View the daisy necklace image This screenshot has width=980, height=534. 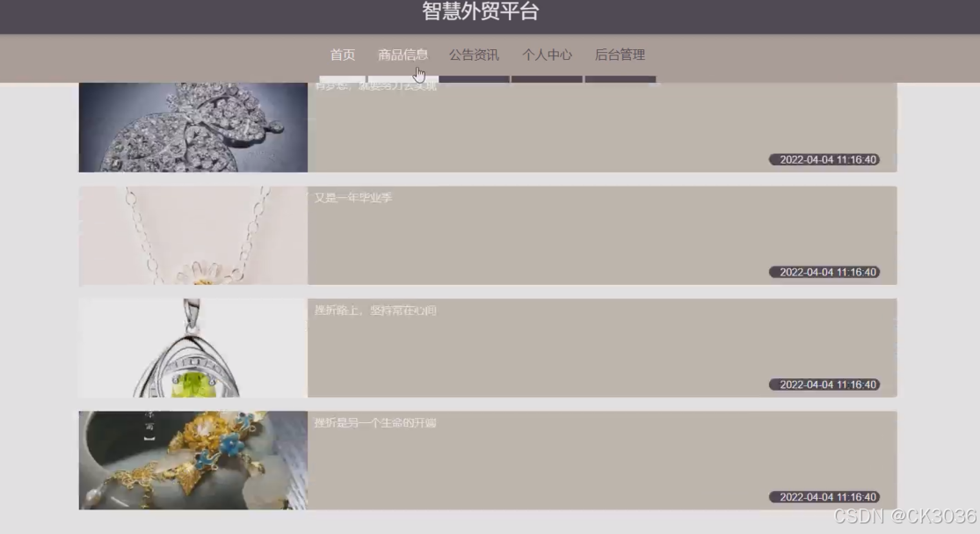[x=193, y=235]
